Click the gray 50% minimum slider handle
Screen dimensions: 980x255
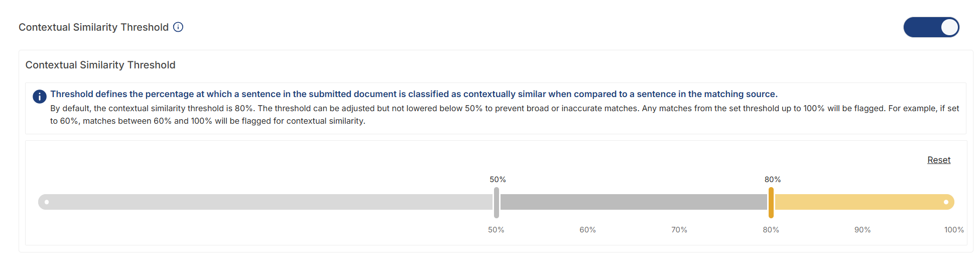tap(497, 202)
